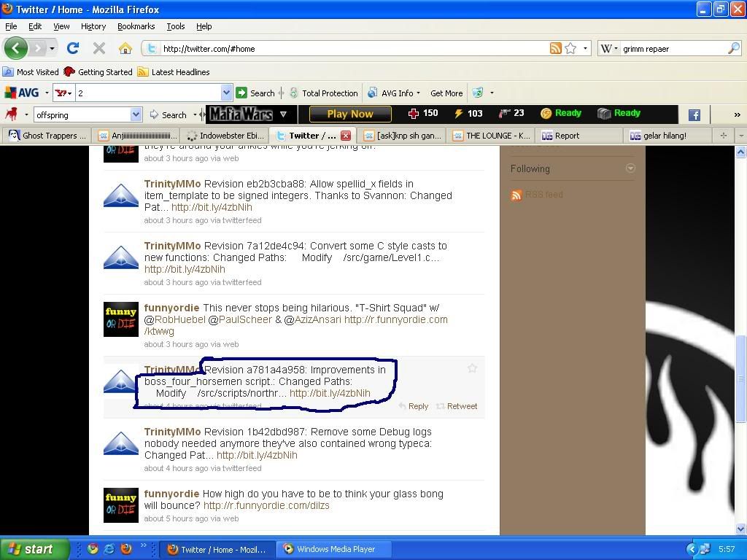Go back with the green Back arrow
This screenshot has width=747, height=560.
(16, 48)
